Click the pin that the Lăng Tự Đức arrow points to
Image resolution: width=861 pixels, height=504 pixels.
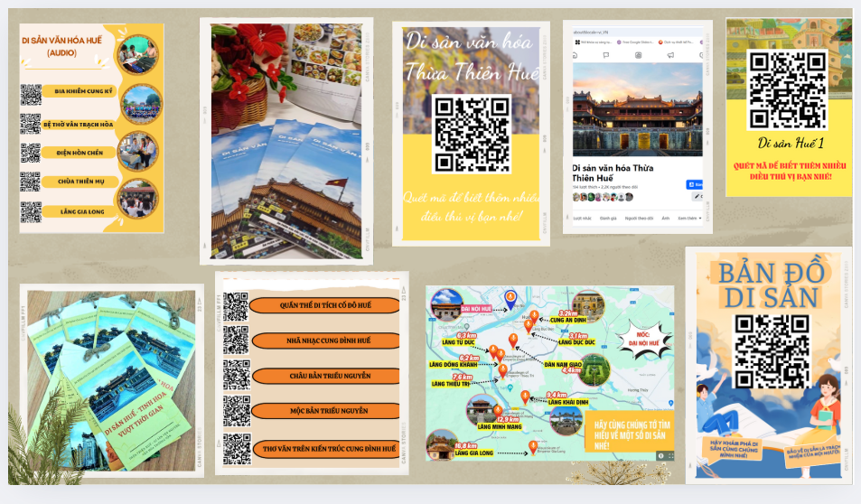click(493, 352)
